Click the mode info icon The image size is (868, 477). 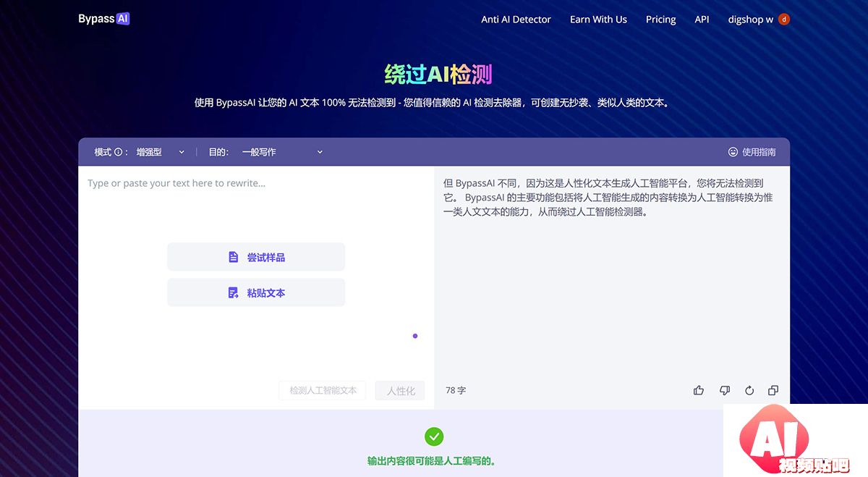118,152
